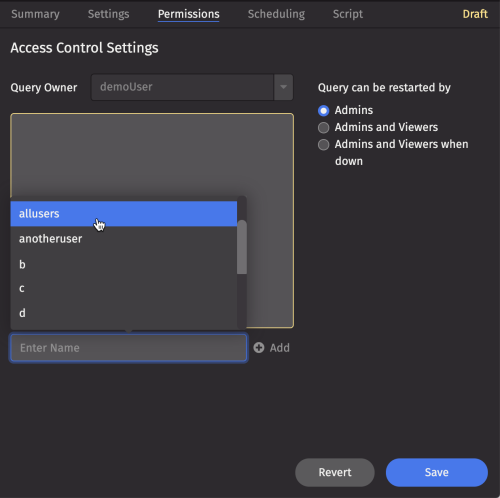Screen dimensions: 500x498
Task: Select user d from the list
Action: click(x=124, y=313)
